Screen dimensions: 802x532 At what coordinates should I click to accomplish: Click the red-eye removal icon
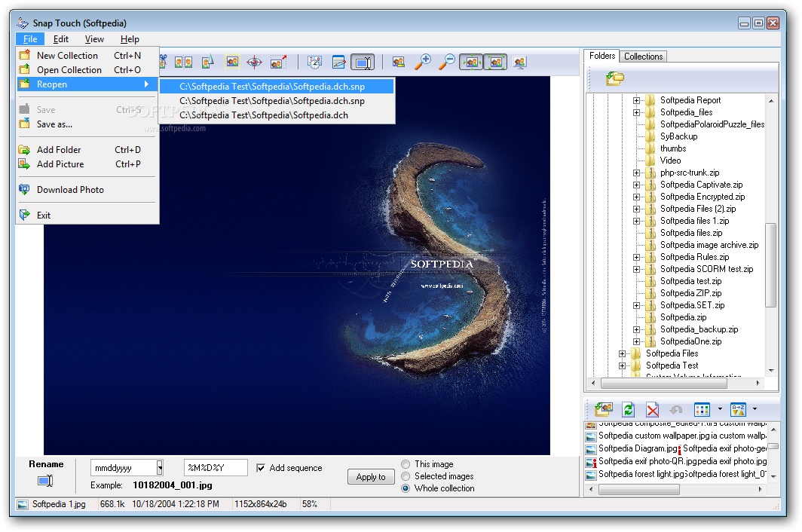coord(254,63)
